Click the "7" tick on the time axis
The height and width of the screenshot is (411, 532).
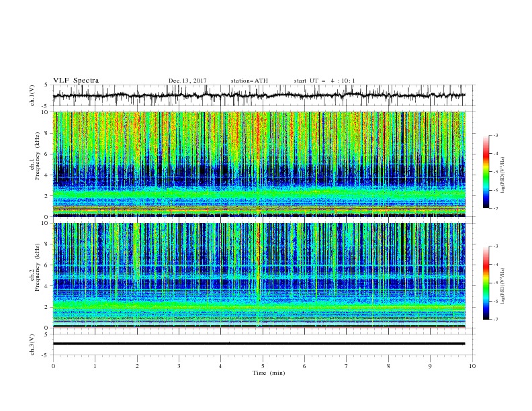click(347, 366)
